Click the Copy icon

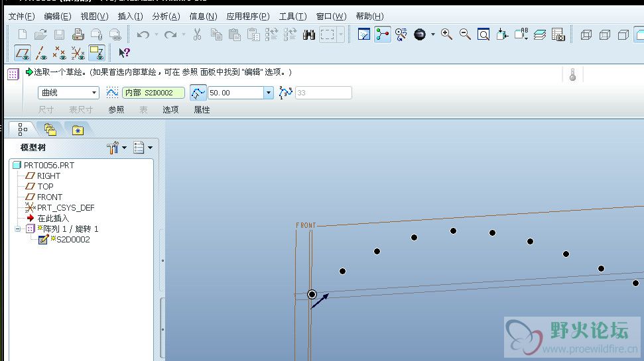click(x=216, y=34)
